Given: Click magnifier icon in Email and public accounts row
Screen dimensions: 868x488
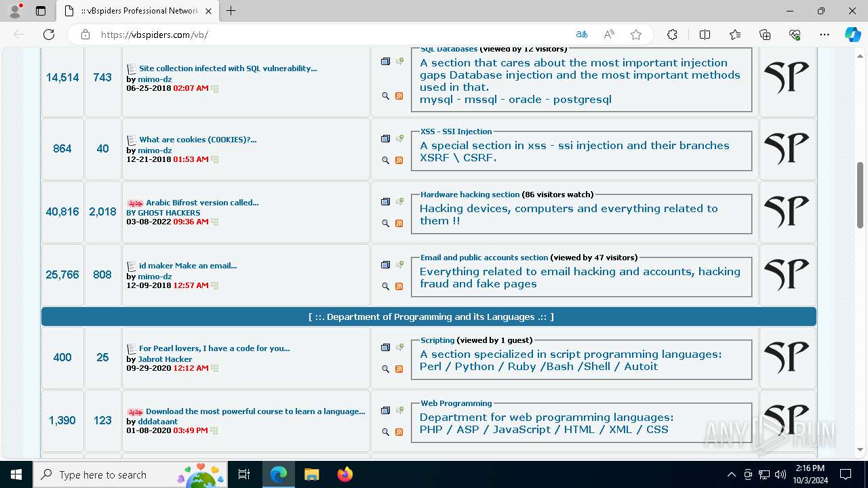Looking at the screenshot, I should 386,287.
